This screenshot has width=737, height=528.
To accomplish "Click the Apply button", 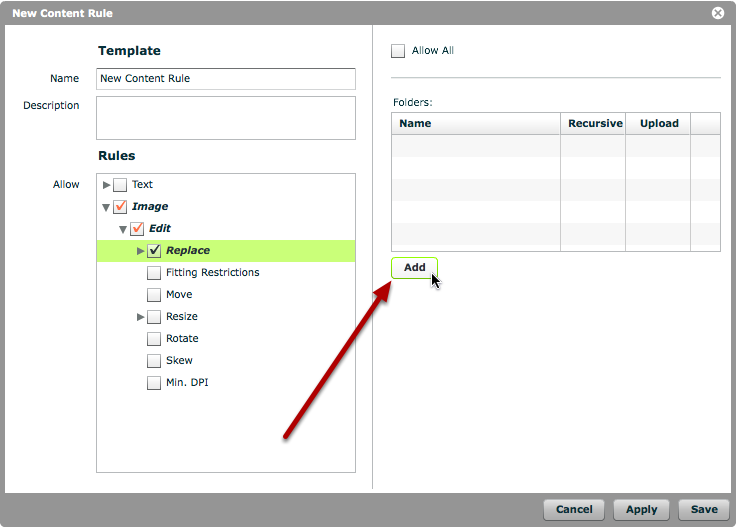I will click(641, 509).
